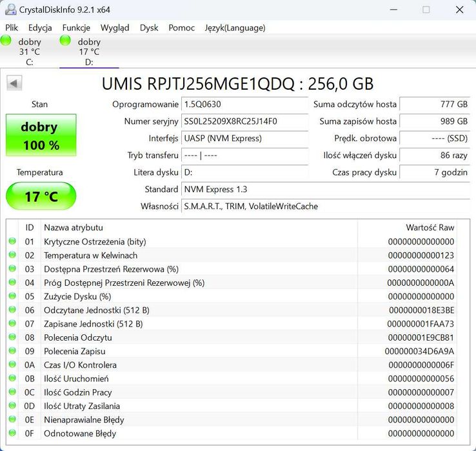Click the Tryb transferu value field
The width and height of the screenshot is (476, 451).
pos(244,155)
